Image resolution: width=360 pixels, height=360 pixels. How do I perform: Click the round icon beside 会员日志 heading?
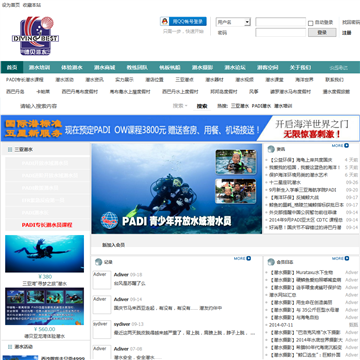pyautogui.click(x=271, y=262)
